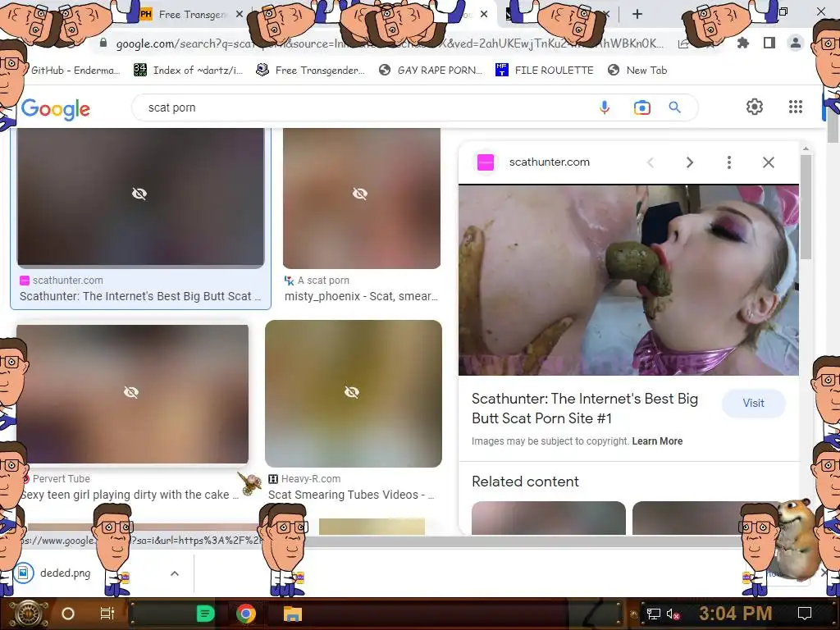This screenshot has width=840, height=630.
Task: Open downloaded file deded.png
Action: (53, 573)
